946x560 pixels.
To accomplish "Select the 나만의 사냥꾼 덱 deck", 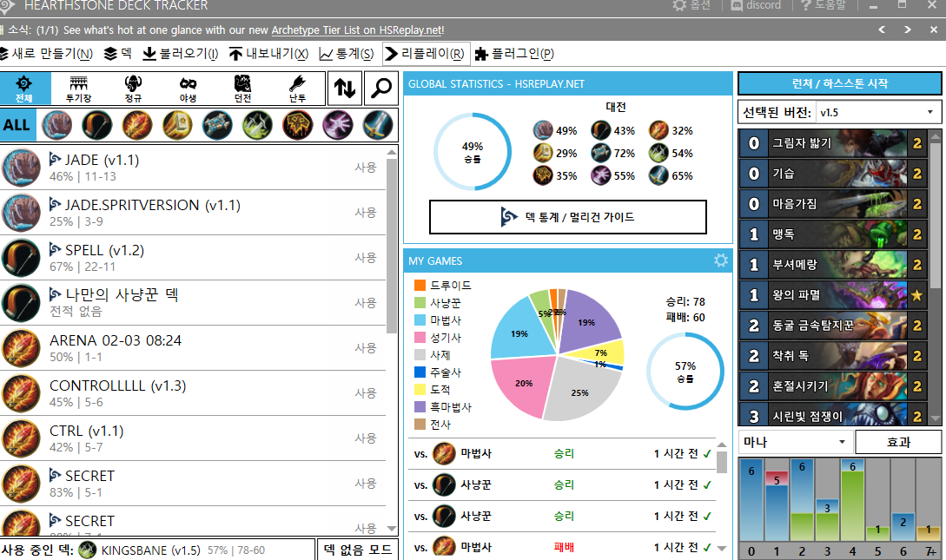I will coord(193,303).
